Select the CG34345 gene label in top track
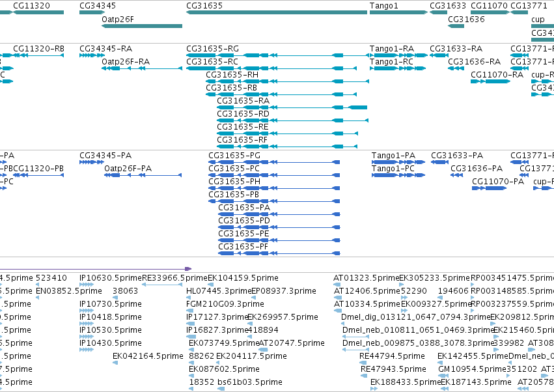The height and width of the screenshot is (392, 554). pos(98,6)
